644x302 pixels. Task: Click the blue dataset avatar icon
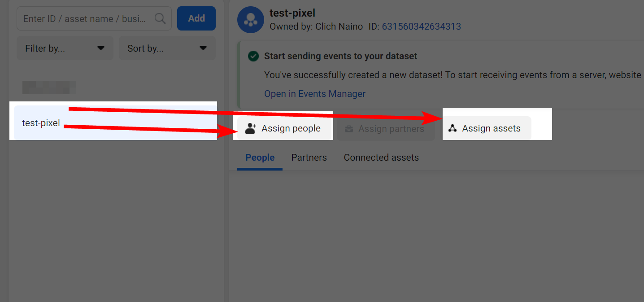click(251, 20)
